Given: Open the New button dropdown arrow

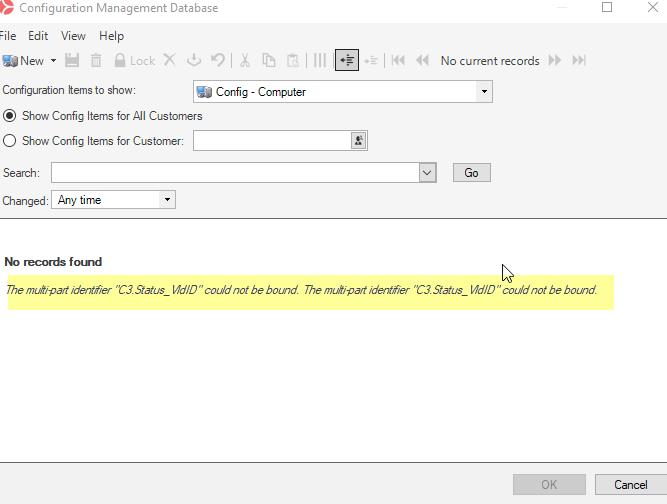Looking at the screenshot, I should (53, 61).
